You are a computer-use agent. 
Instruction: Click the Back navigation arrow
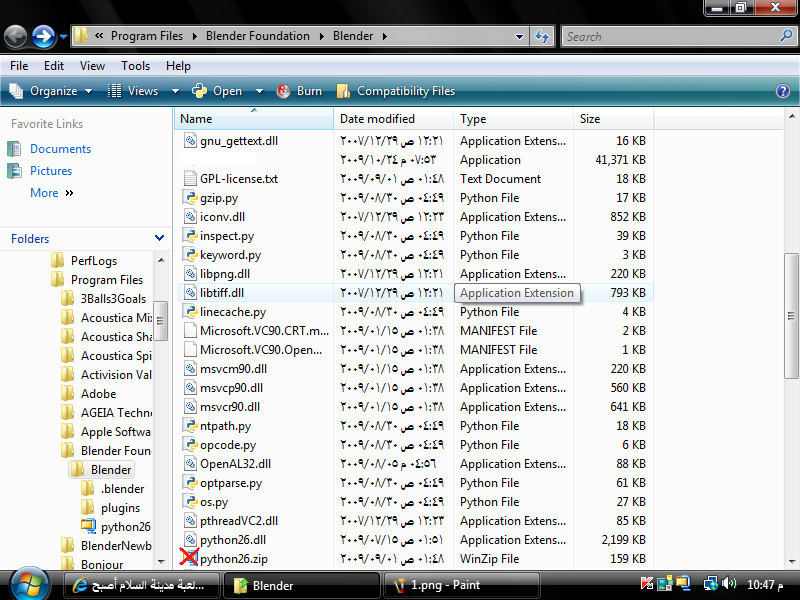[x=16, y=36]
